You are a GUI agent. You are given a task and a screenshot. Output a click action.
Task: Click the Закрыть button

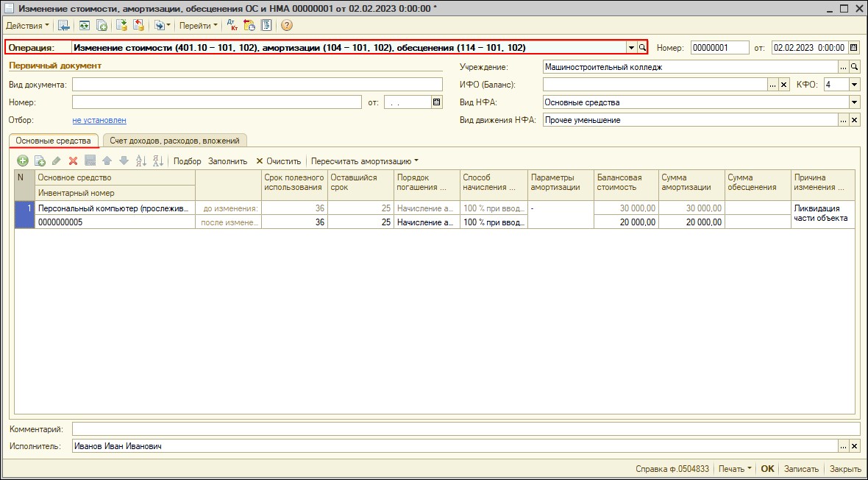tap(844, 469)
